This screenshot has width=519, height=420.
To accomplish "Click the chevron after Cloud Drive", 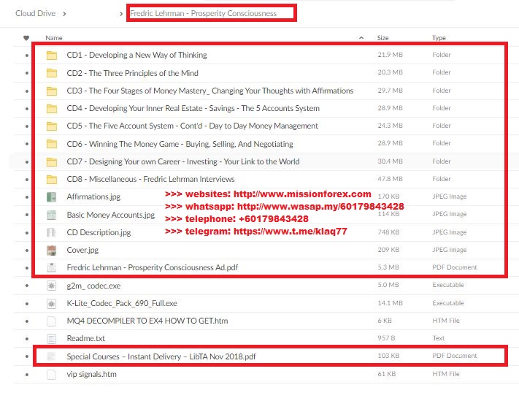I will click(x=64, y=14).
